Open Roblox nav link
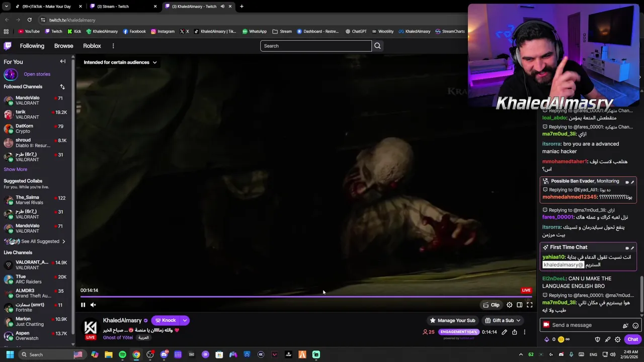 click(92, 46)
